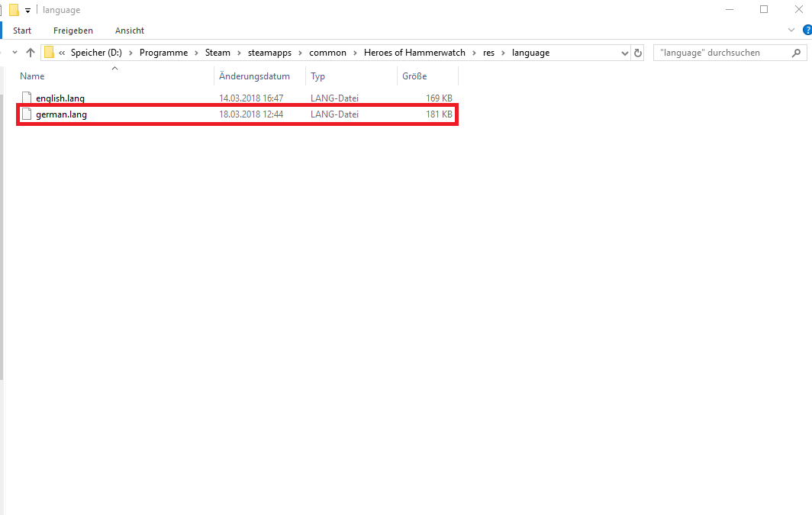Select the english.lang file icon
812x515 pixels.
click(27, 98)
